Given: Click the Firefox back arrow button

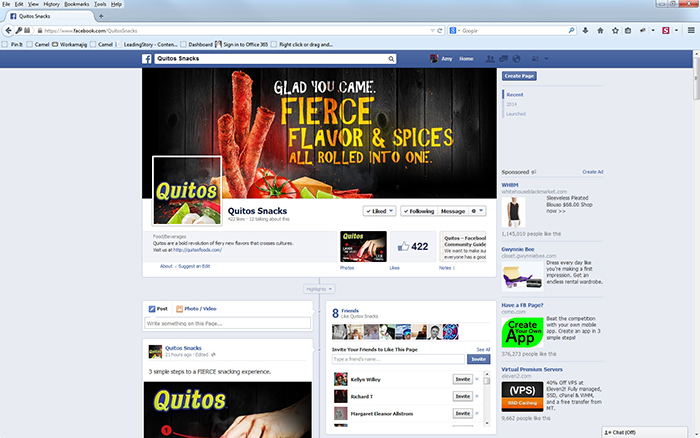Looking at the screenshot, I should coord(8,30).
